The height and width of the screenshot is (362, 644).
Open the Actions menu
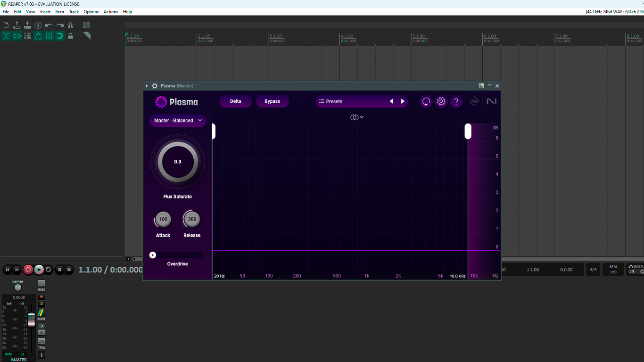click(x=111, y=12)
